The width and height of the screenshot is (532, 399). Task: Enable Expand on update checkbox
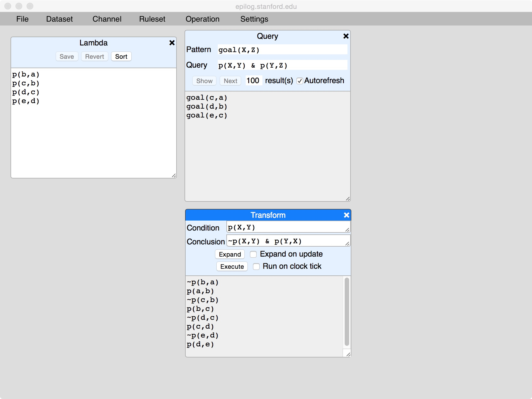pyautogui.click(x=253, y=254)
